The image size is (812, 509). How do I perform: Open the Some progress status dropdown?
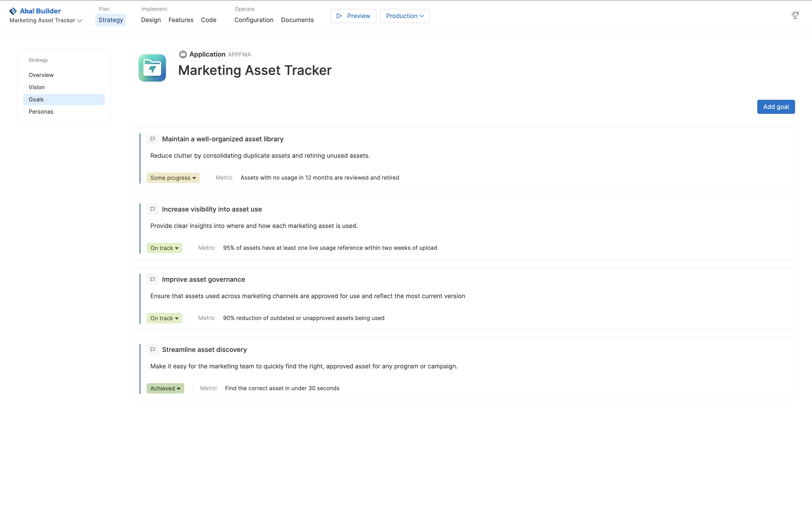(x=173, y=178)
